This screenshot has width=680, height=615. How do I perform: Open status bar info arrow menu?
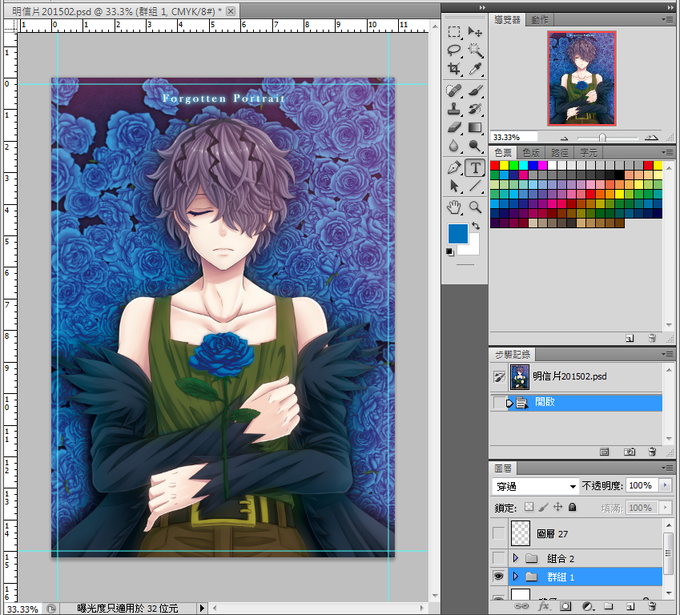tap(202, 608)
